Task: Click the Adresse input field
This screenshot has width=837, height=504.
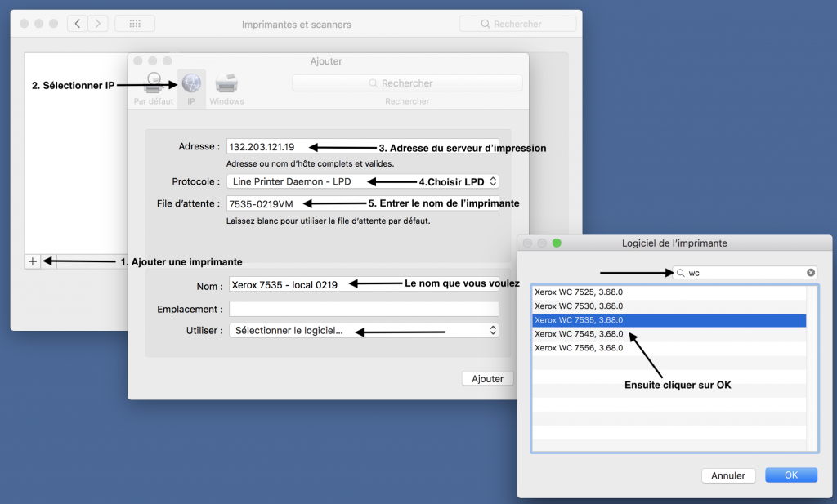Action: tap(363, 147)
